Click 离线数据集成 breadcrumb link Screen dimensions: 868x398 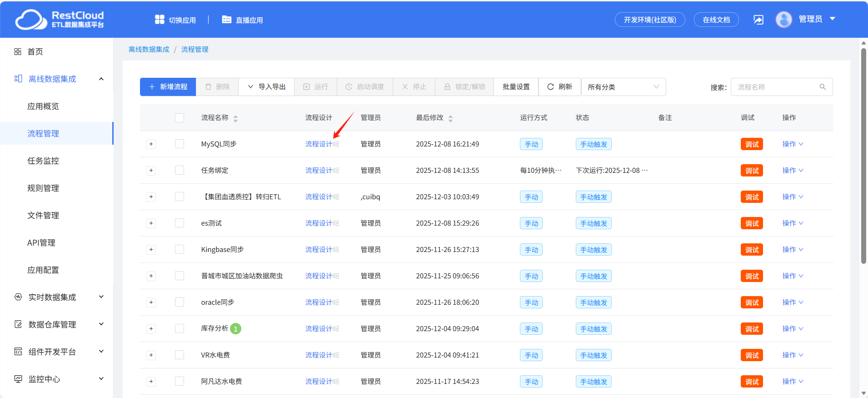click(x=149, y=49)
